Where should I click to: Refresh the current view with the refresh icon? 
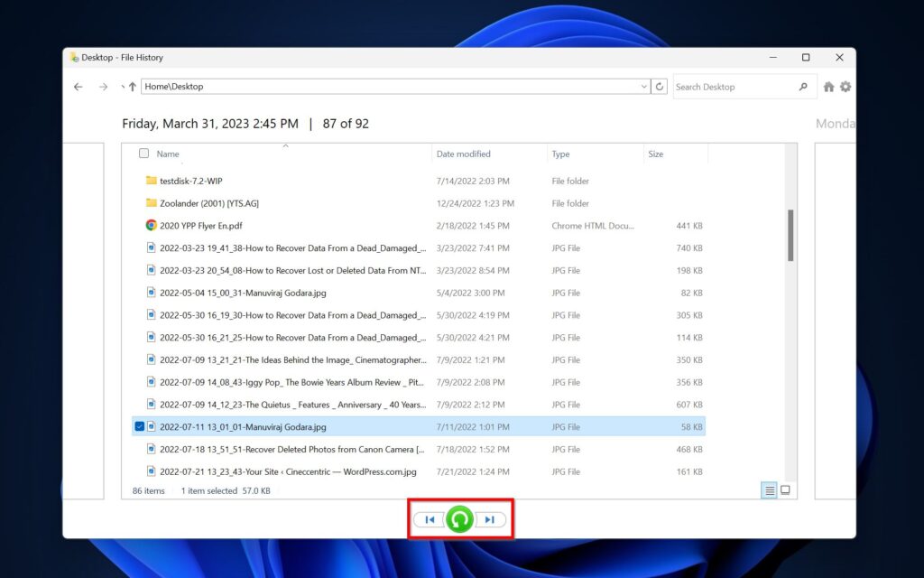659,86
